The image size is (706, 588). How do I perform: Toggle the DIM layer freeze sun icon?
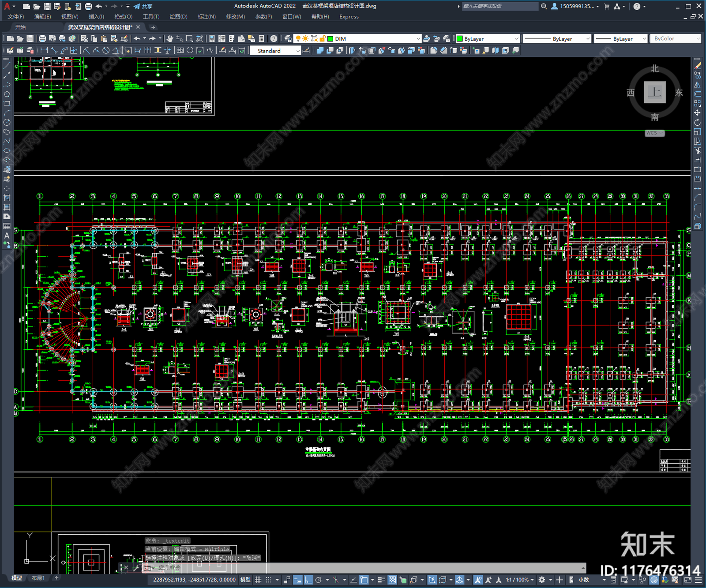coord(305,39)
